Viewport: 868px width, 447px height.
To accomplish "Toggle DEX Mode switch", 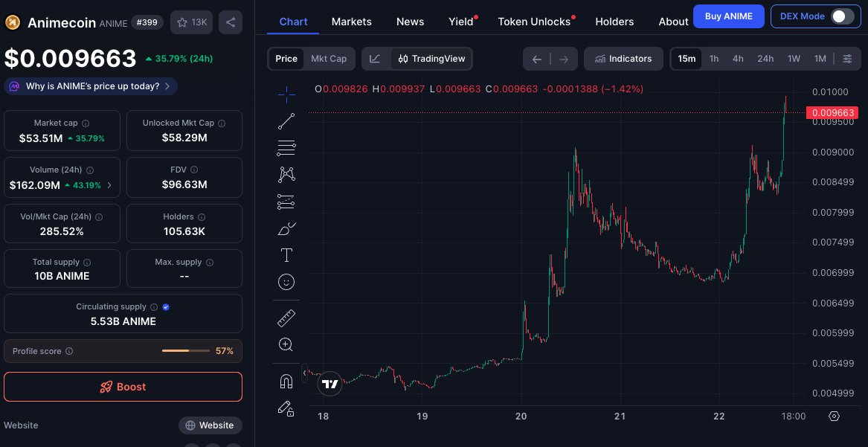I will 843,16.
